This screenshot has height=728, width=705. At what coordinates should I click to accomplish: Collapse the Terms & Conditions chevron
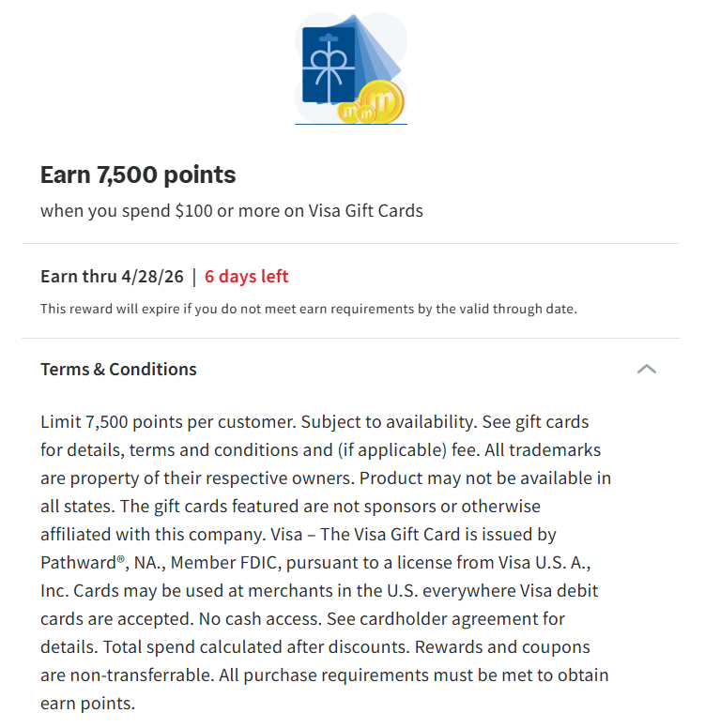(x=646, y=369)
